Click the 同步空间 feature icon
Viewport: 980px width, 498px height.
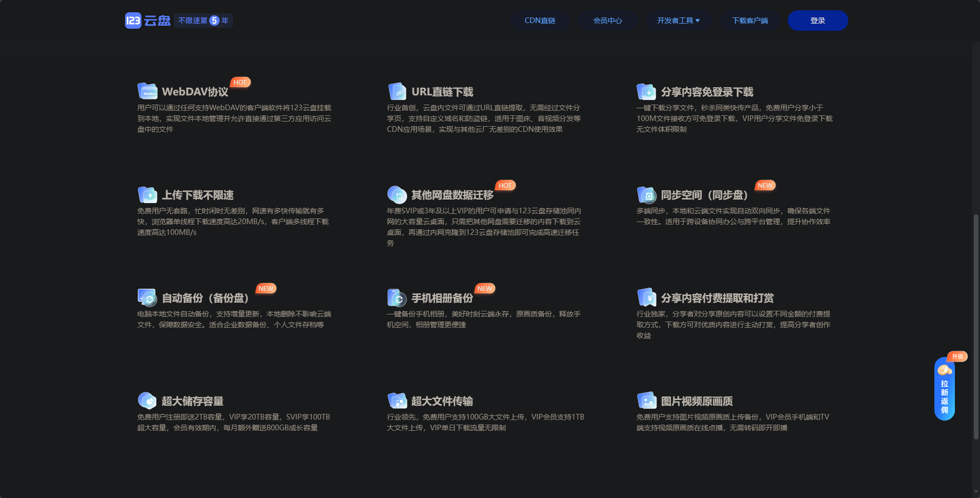coord(646,195)
